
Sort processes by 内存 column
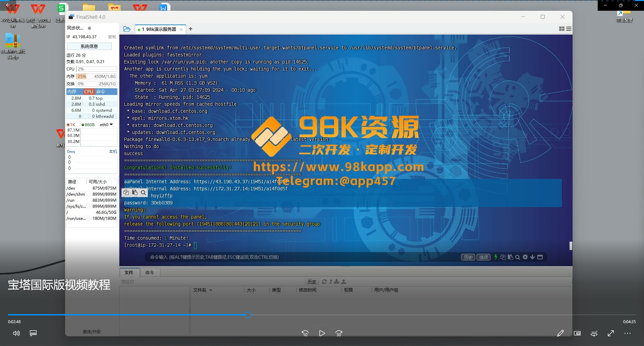point(74,92)
